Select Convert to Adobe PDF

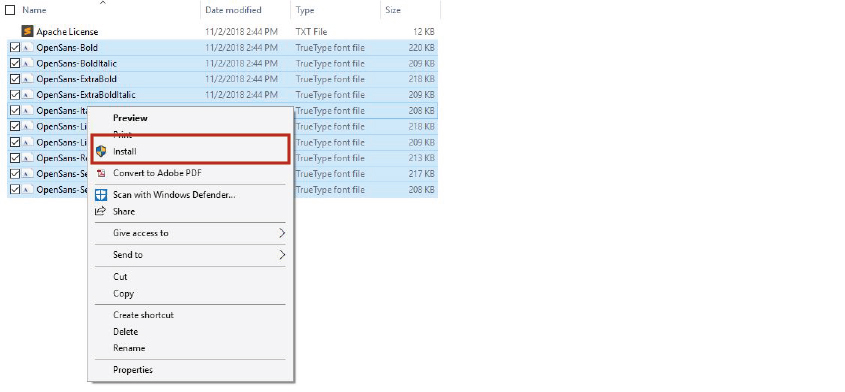click(157, 173)
